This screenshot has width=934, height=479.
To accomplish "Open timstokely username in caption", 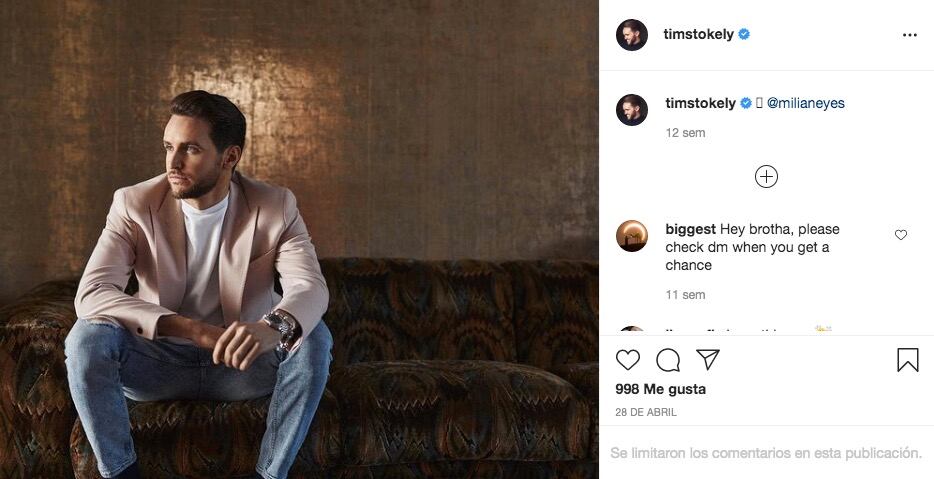I will pos(700,103).
